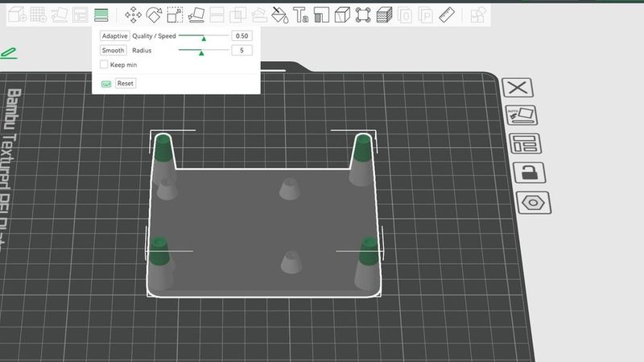Click the Radius value input field
The width and height of the screenshot is (644, 362).
[x=242, y=51]
